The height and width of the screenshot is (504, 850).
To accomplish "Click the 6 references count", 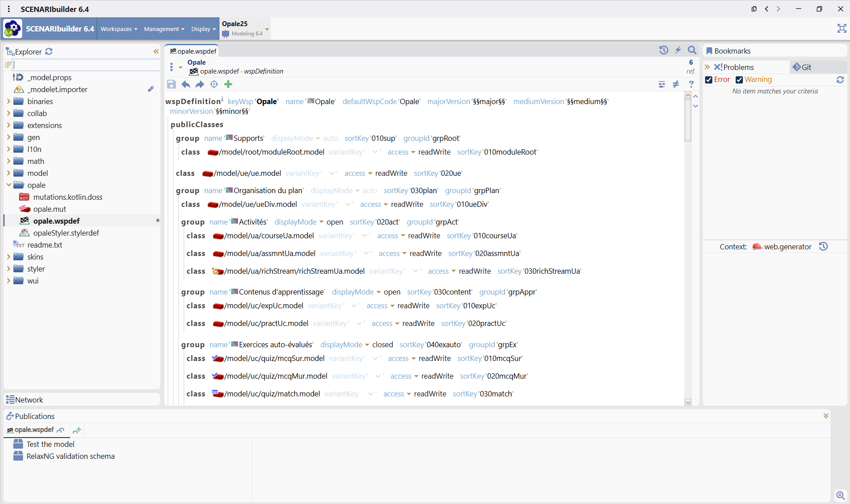I will pyautogui.click(x=691, y=62).
